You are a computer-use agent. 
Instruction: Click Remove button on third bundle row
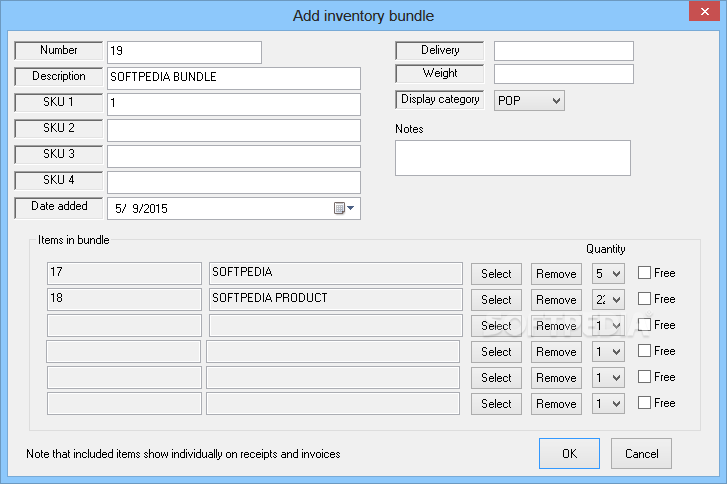[x=556, y=325]
